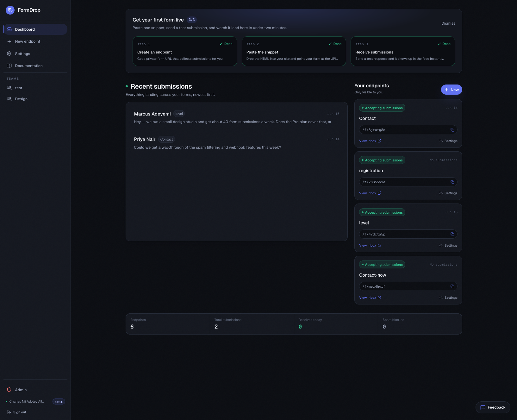Open the Feedback button
Screen dimensions: 517x420
tap(493, 408)
